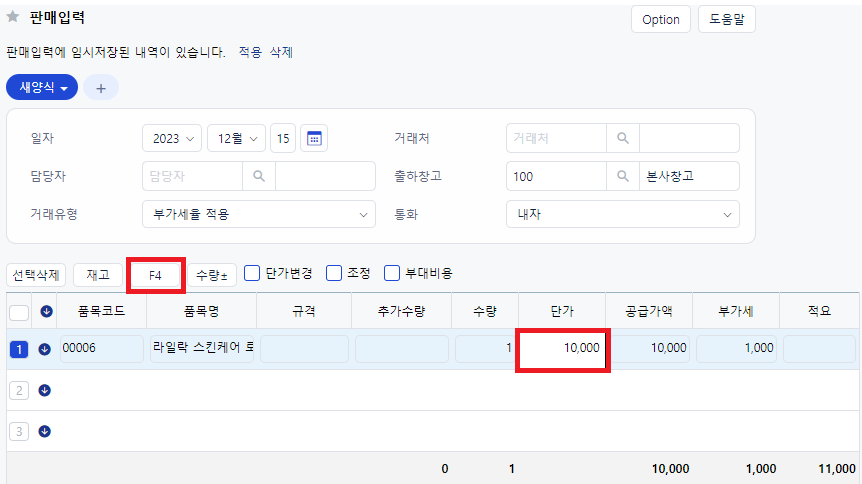Click the 담당자 search magnifier icon
862x484 pixels.
(259, 176)
